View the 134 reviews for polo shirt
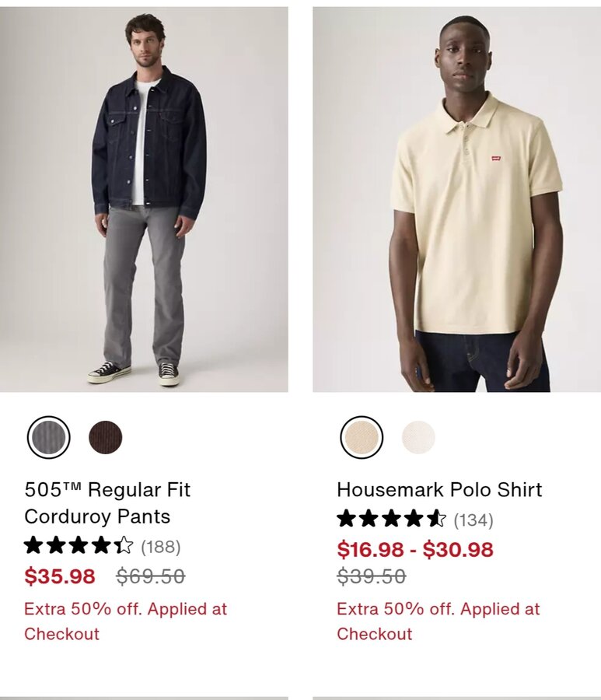Viewport: 601px width, 700px height. click(x=473, y=520)
